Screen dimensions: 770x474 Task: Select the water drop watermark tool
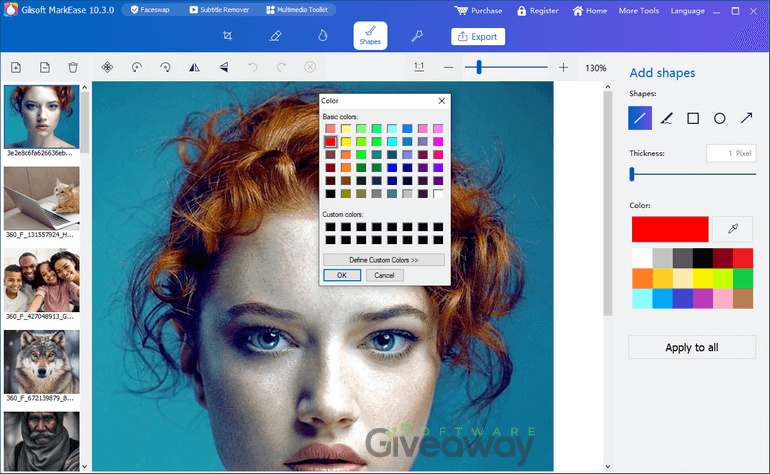(x=322, y=36)
